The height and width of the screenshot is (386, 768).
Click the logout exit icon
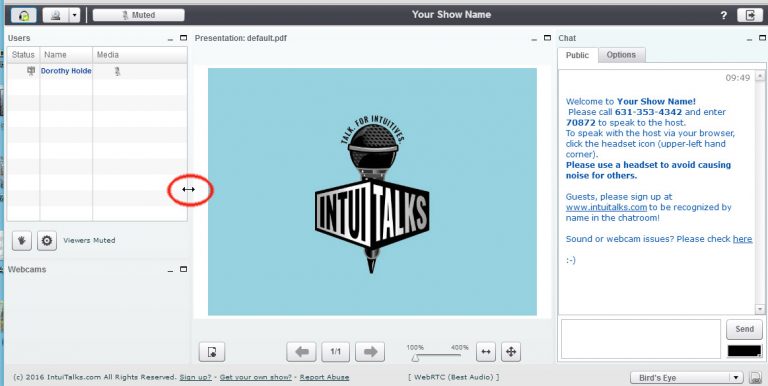(x=750, y=15)
